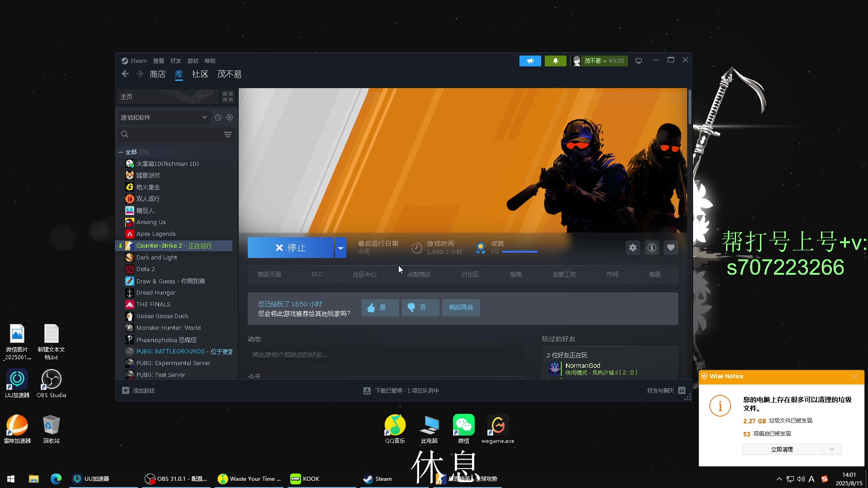Go back with the left arrow

[125, 74]
